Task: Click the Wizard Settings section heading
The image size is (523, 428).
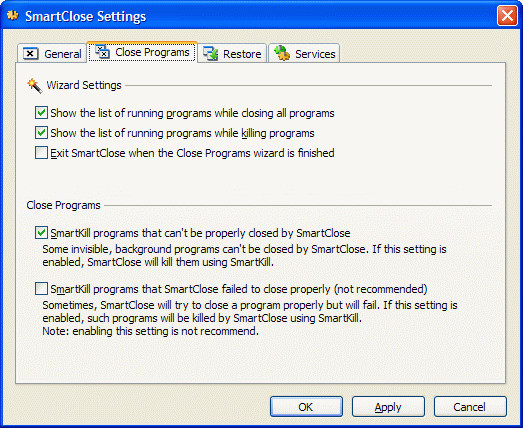Action: [x=84, y=85]
